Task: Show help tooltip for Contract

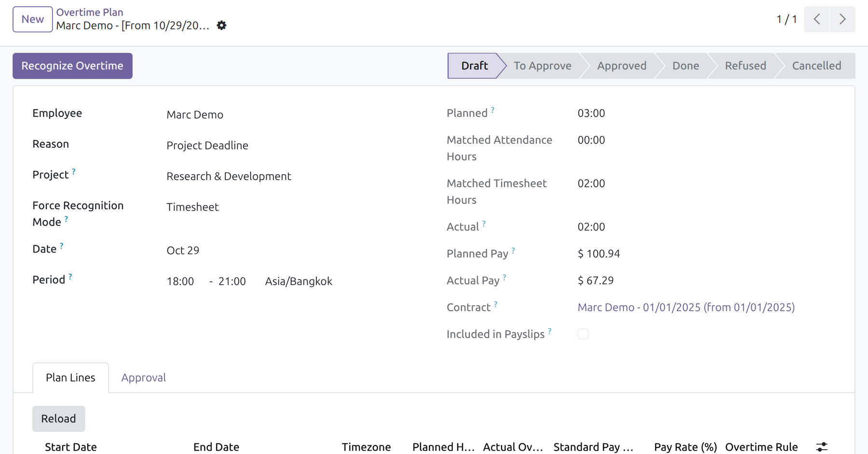Action: point(496,304)
